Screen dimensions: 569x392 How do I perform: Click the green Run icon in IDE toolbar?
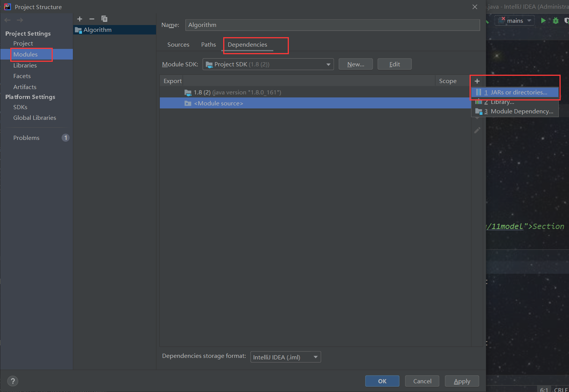[x=543, y=20]
